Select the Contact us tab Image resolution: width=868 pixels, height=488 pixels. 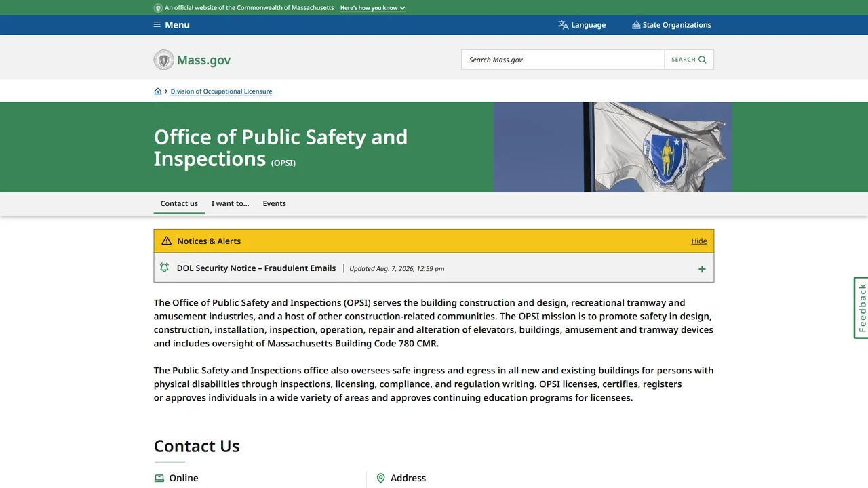179,203
